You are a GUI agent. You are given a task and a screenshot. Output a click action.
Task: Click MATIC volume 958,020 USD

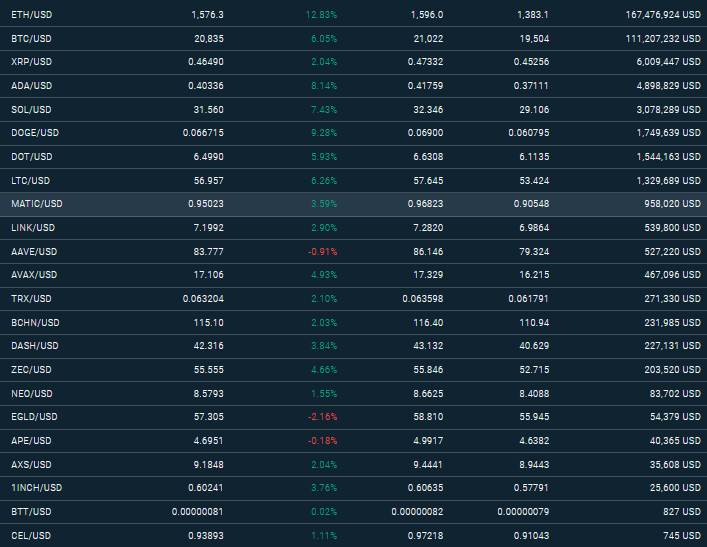673,204
